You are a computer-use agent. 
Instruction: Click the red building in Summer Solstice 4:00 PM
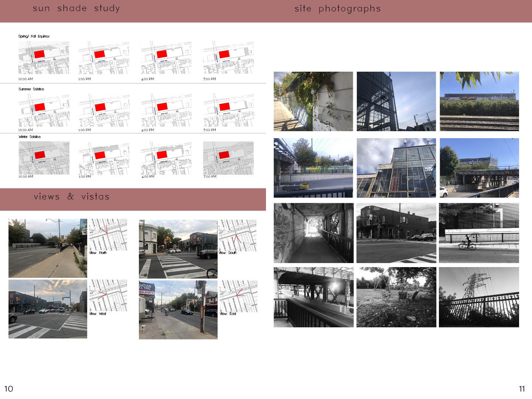coord(162,107)
